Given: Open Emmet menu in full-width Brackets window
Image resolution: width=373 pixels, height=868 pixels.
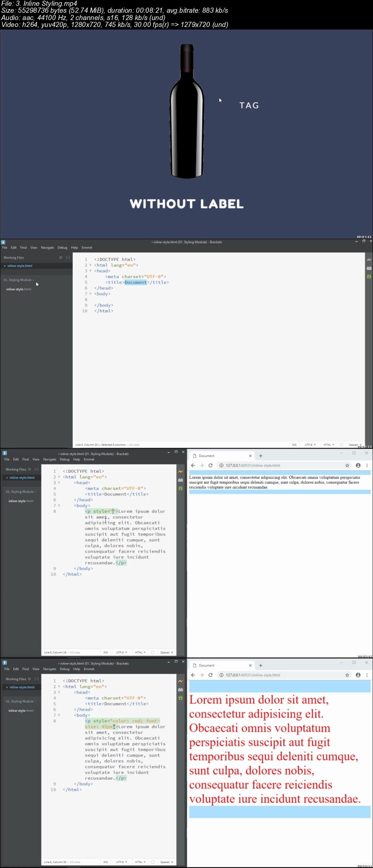Looking at the screenshot, I should pos(87,248).
